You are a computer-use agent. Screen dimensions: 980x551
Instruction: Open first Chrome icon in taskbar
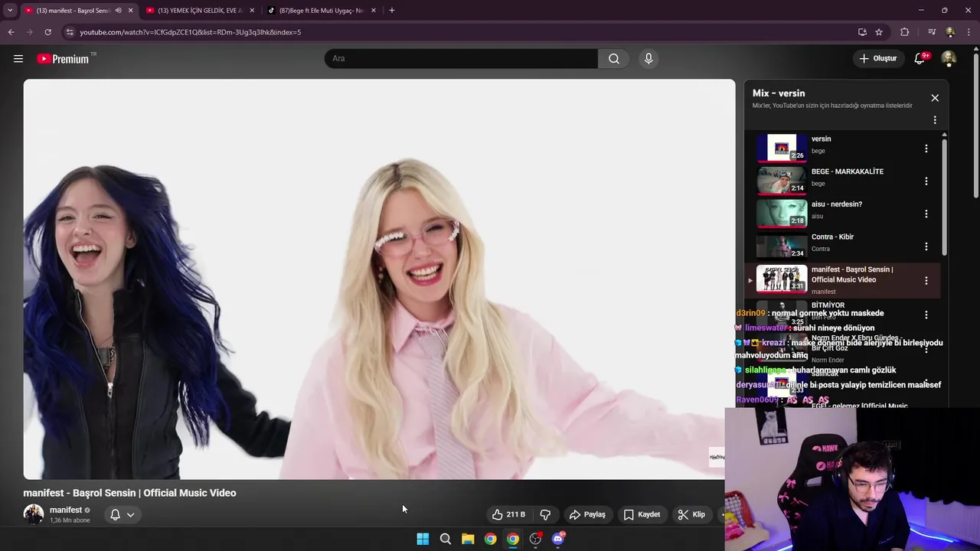click(x=490, y=539)
